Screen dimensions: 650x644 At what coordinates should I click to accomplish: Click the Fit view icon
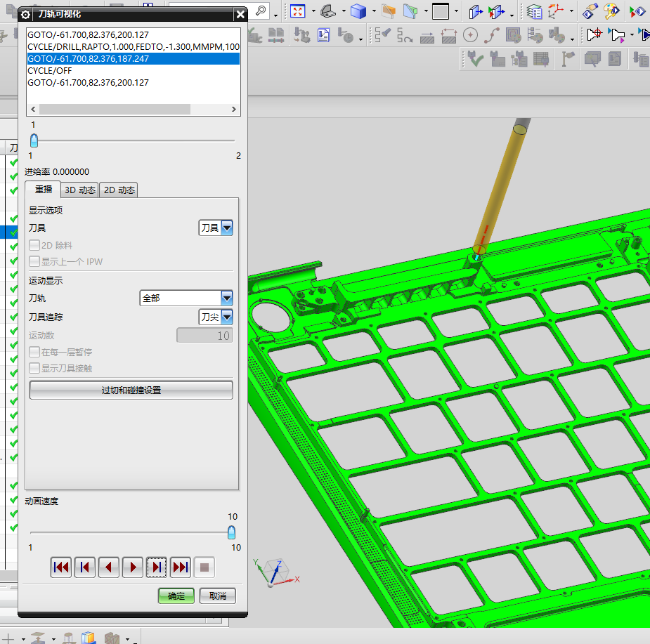click(297, 11)
